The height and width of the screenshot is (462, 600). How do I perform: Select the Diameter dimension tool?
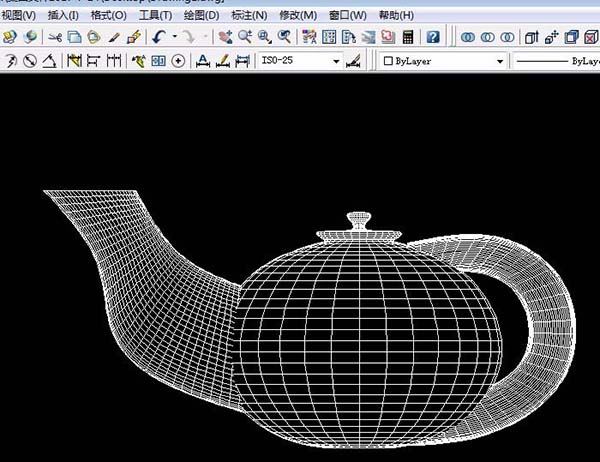click(30, 60)
